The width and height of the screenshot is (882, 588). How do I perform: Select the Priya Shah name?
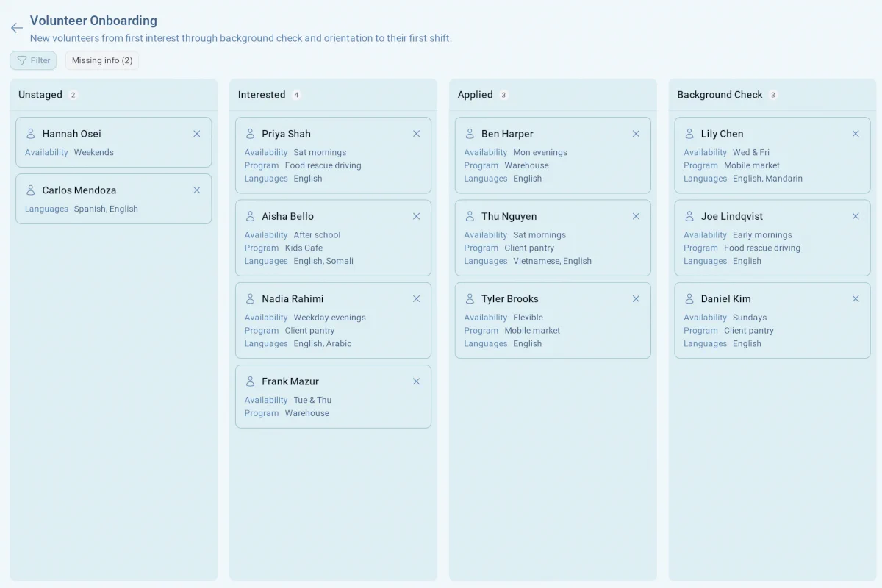click(287, 134)
